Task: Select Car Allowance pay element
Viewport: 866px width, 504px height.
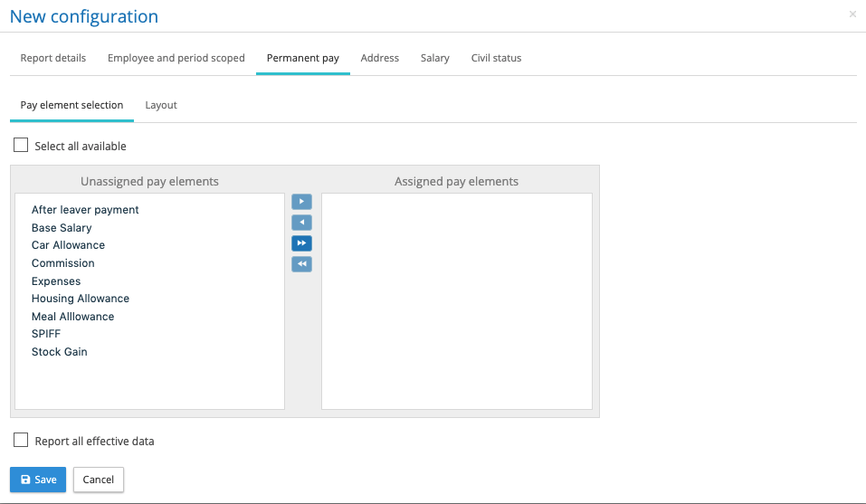Action: click(x=68, y=245)
